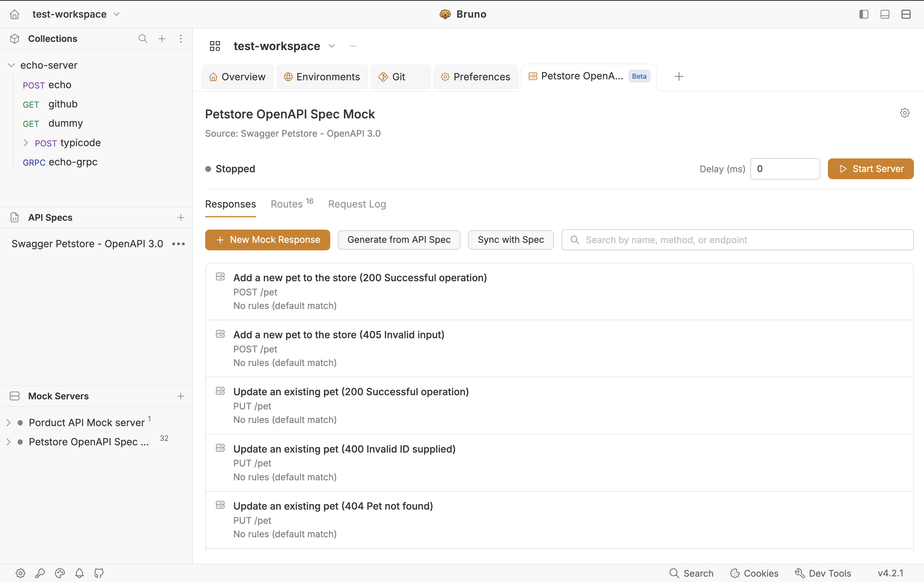Screen dimensions: 924x582
Task: Open test-workspace dropdown in title bar
Action: [x=76, y=14]
